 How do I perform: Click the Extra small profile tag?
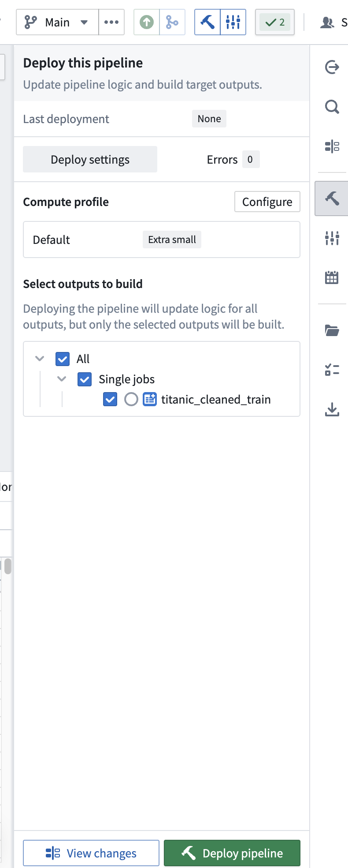click(x=172, y=239)
